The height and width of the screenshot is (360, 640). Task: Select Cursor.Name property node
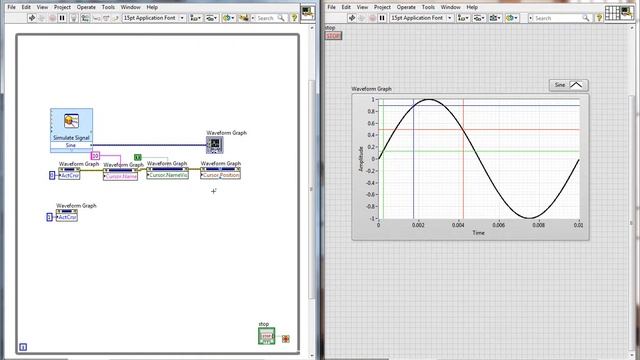click(120, 174)
